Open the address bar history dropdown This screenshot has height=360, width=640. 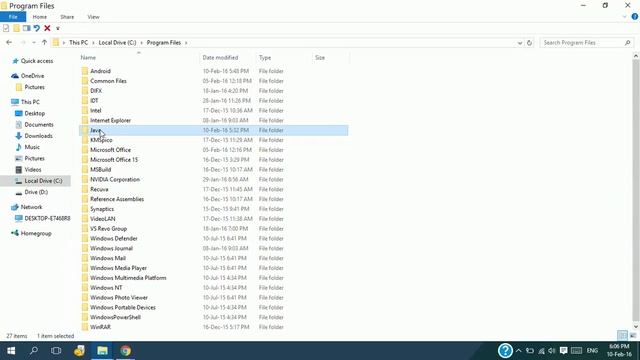pyautogui.click(x=520, y=43)
